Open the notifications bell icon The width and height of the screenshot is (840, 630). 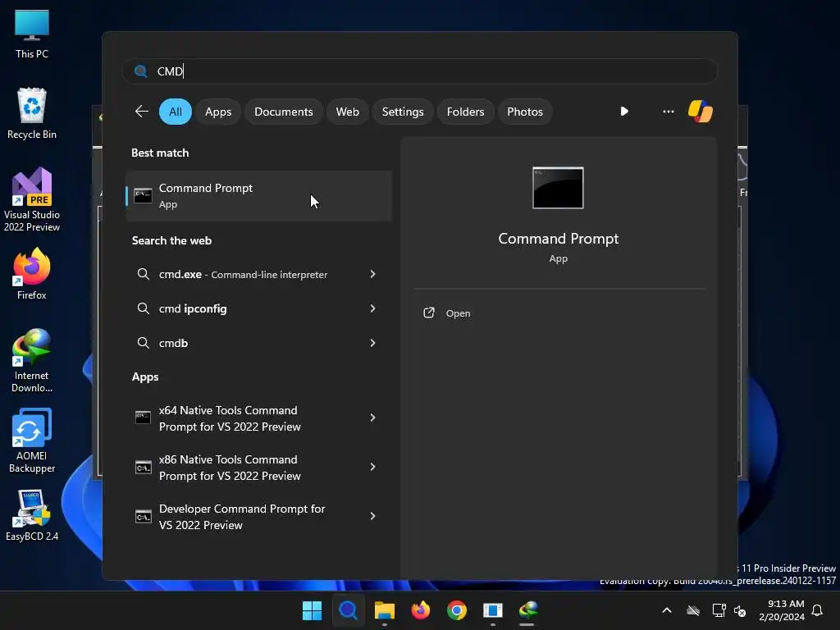pyautogui.click(x=817, y=610)
